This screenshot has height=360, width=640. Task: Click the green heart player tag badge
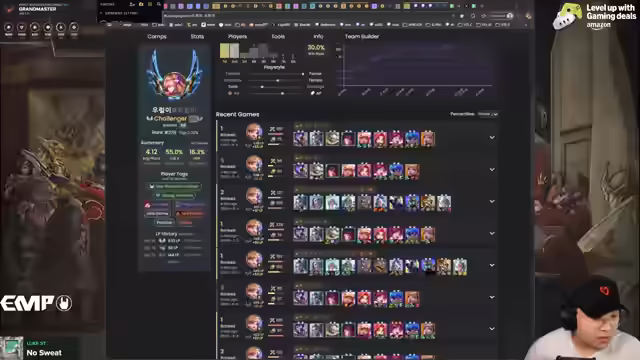[174, 196]
